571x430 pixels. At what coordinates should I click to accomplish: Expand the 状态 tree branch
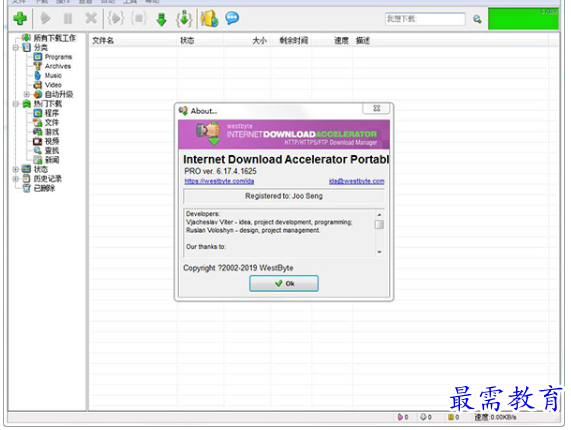[16, 169]
